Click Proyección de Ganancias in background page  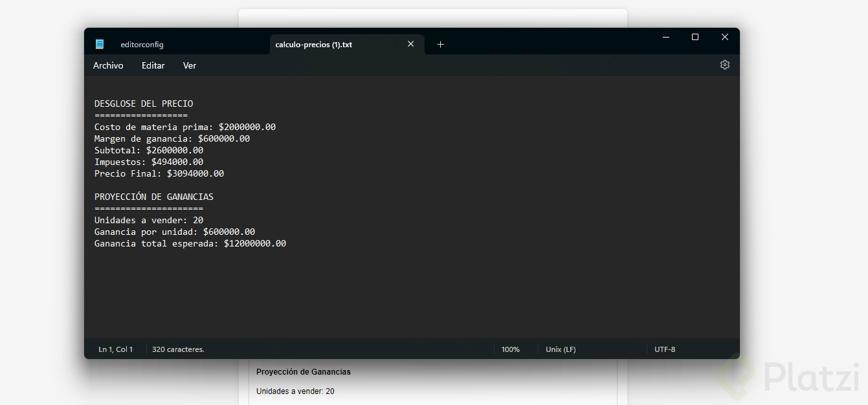click(304, 372)
